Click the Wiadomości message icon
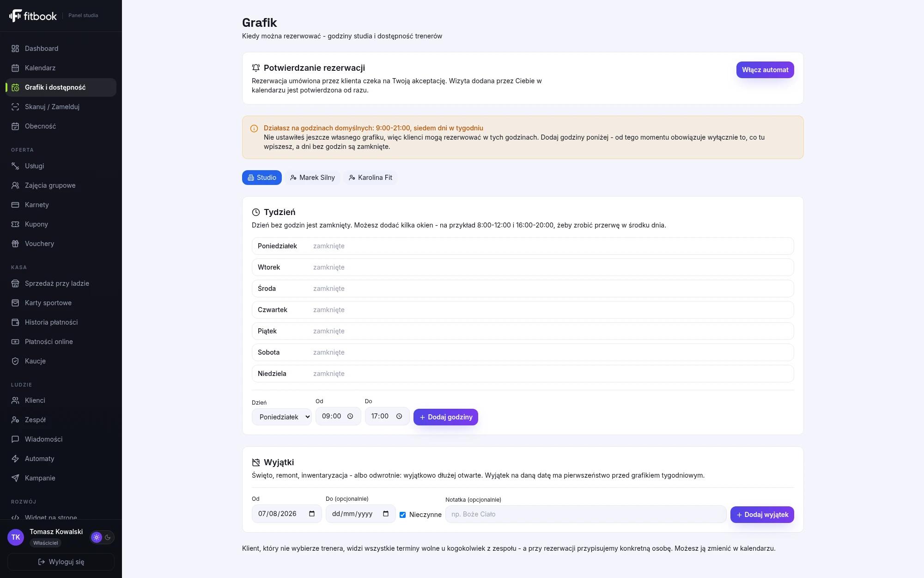Image resolution: width=924 pixels, height=578 pixels. pyautogui.click(x=15, y=439)
